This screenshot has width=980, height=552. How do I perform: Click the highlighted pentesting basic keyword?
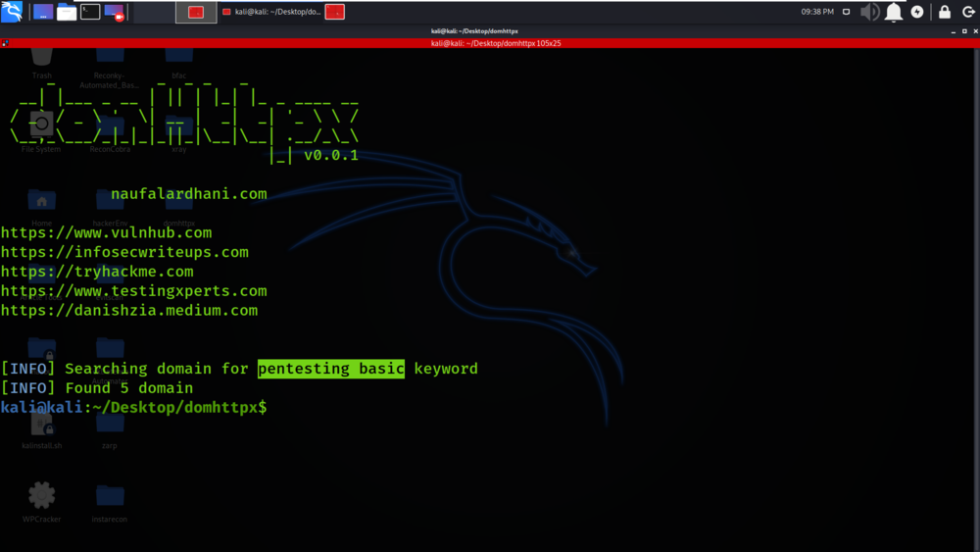tap(330, 369)
